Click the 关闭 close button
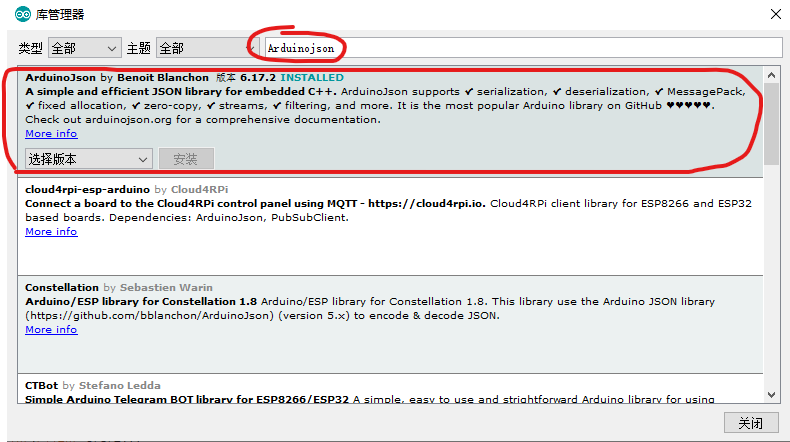 coord(751,423)
